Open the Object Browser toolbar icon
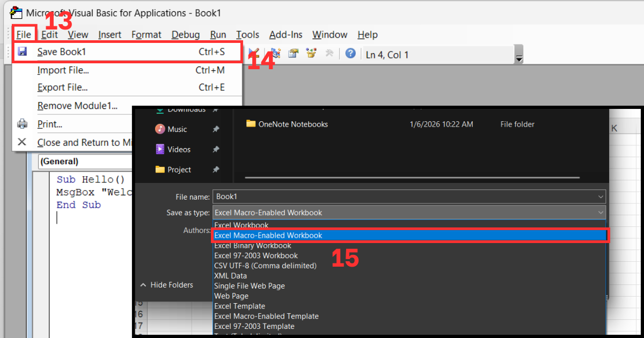Image resolution: width=644 pixels, height=338 pixels. point(311,54)
